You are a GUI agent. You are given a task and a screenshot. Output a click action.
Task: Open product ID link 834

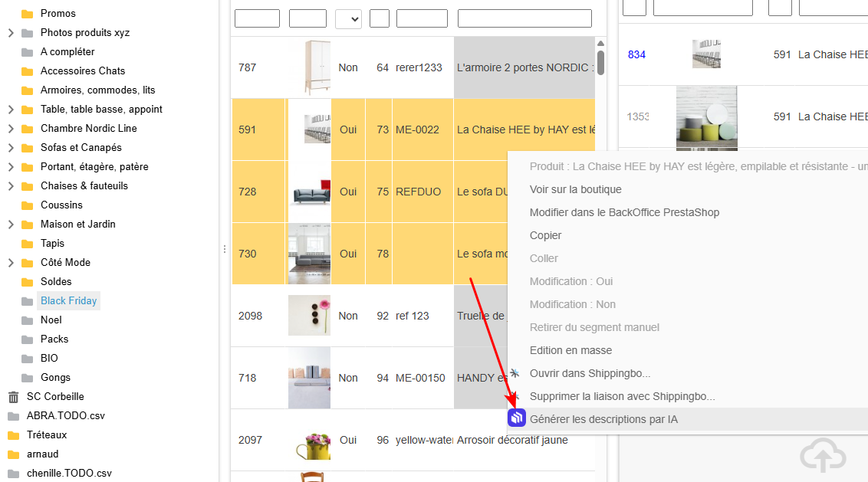[636, 54]
